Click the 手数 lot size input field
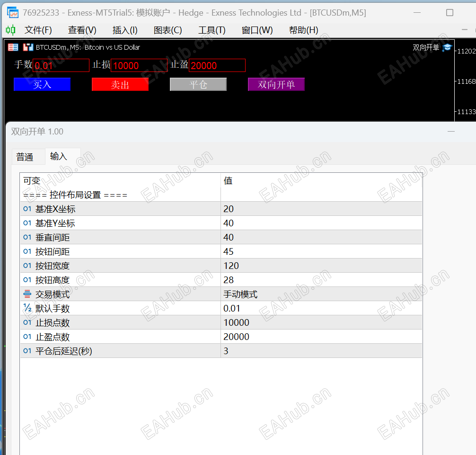This screenshot has height=455, width=476. (61, 65)
